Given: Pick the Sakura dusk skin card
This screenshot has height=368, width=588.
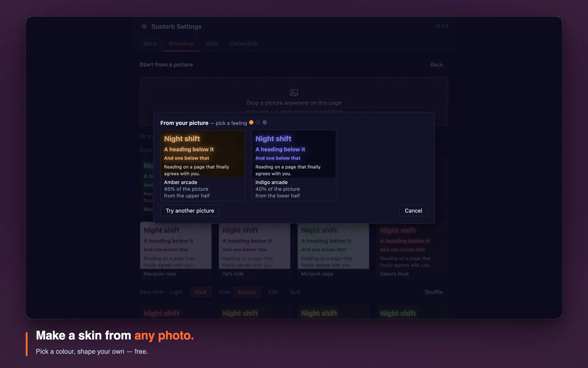Looking at the screenshot, I should 412,251.
